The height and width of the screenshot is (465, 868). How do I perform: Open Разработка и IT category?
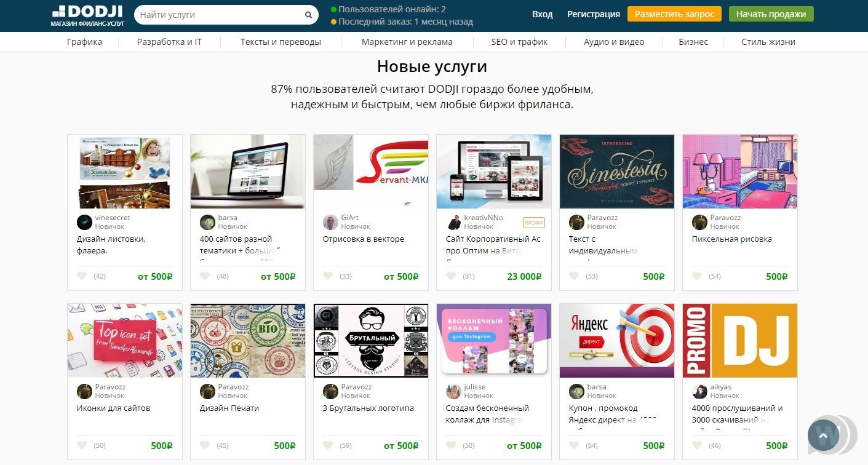[x=169, y=42]
